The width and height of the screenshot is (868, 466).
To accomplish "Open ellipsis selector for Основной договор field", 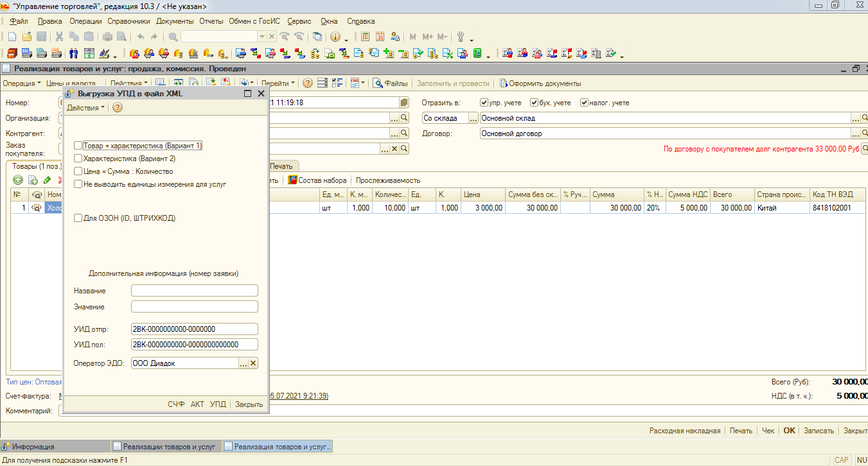I will click(856, 134).
